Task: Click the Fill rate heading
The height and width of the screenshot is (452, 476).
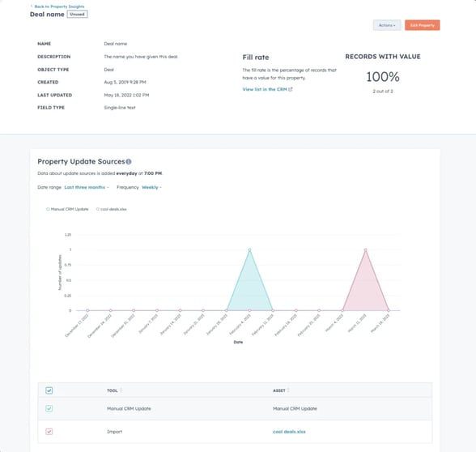Action: [x=256, y=58]
